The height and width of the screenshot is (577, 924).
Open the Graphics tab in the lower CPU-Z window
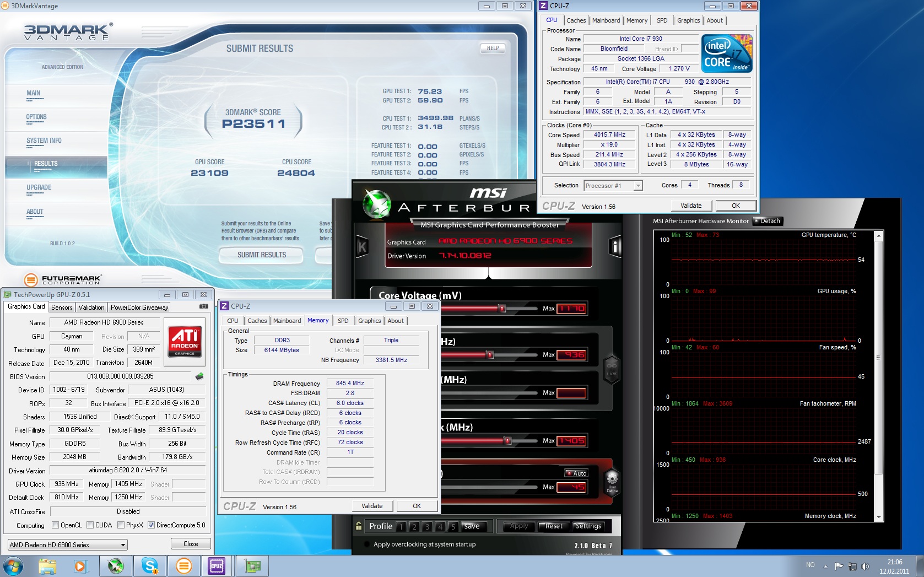click(370, 321)
